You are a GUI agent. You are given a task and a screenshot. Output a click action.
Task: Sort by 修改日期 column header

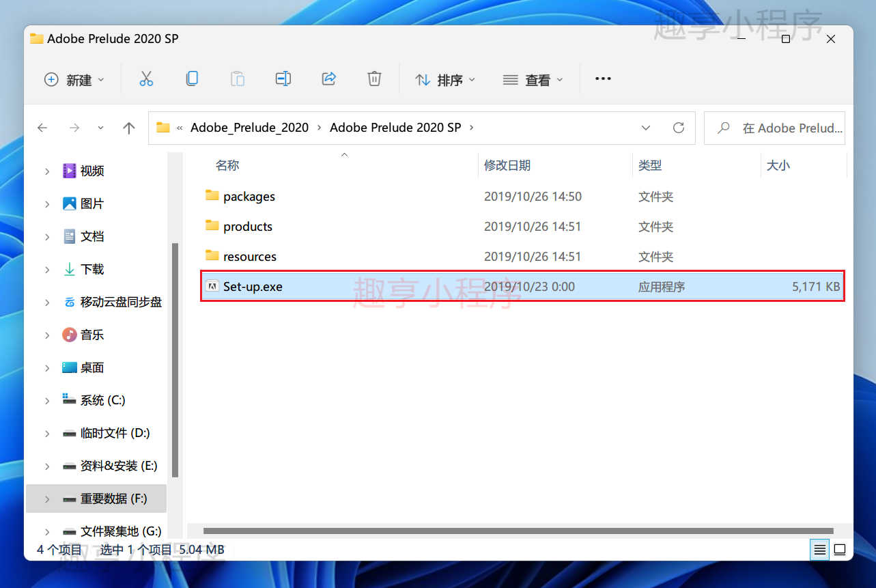[507, 165]
